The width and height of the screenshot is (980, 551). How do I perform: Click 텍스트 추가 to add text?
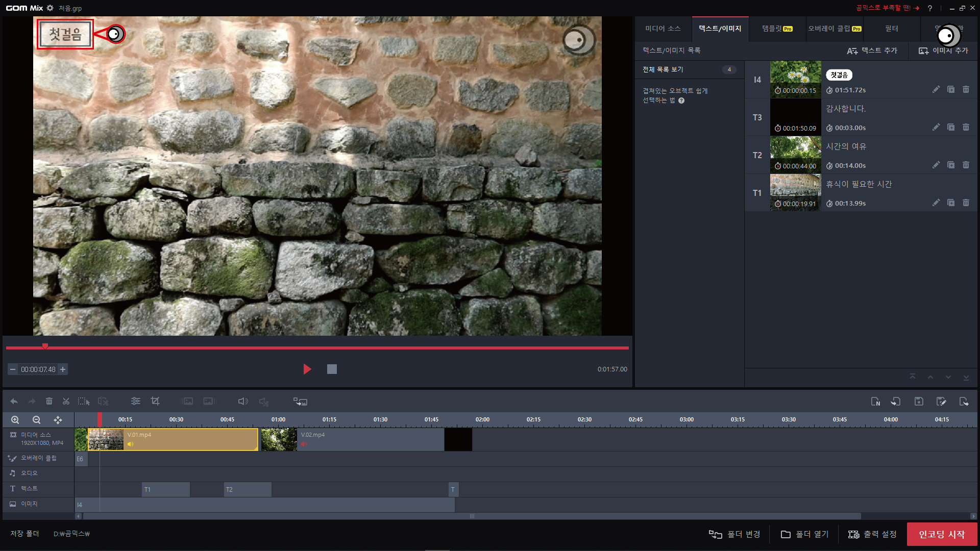pos(872,51)
